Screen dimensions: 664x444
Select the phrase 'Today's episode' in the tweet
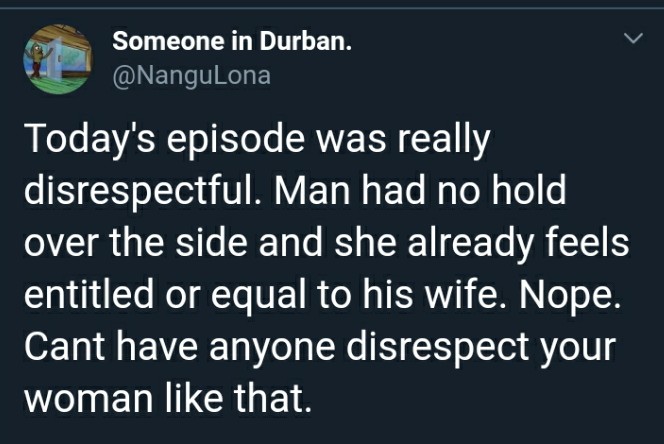tap(164, 139)
